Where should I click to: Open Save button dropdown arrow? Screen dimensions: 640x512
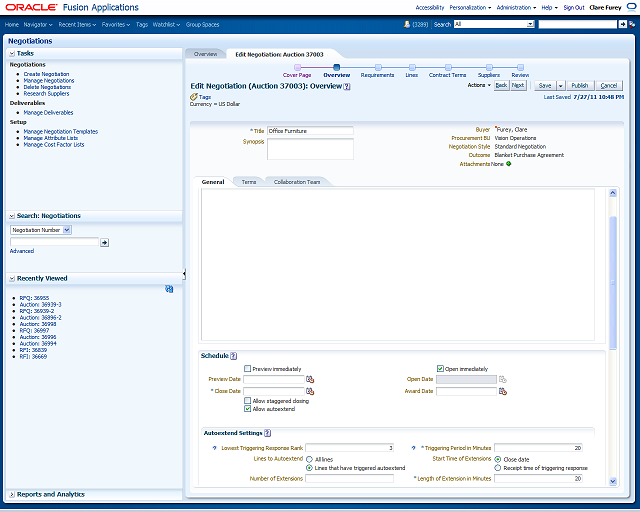(560, 86)
